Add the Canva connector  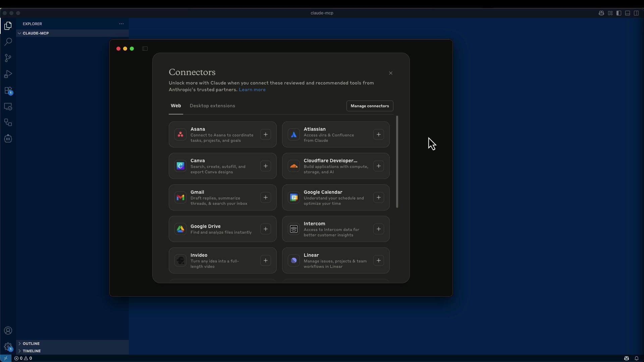tap(266, 166)
